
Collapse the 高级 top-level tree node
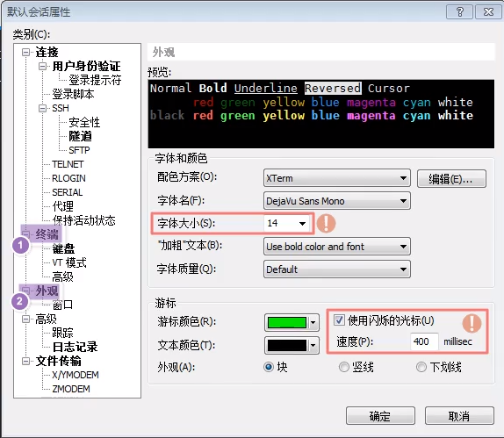coord(26,319)
